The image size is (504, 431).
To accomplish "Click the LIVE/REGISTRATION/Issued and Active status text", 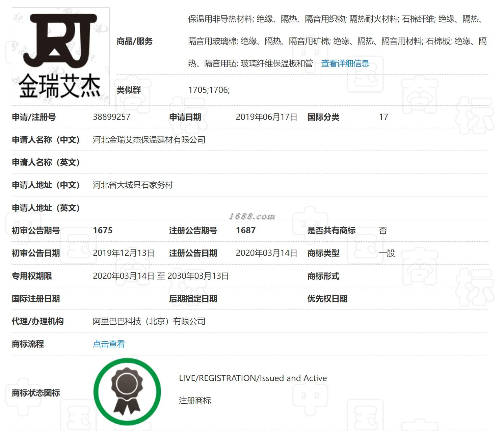I will [253, 378].
